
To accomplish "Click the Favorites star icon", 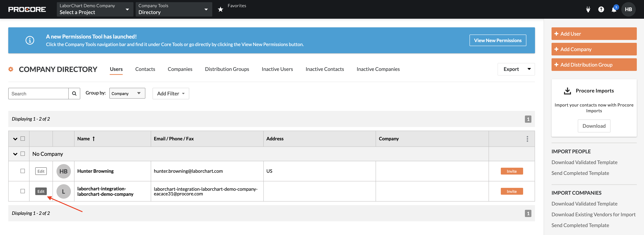I will [220, 9].
